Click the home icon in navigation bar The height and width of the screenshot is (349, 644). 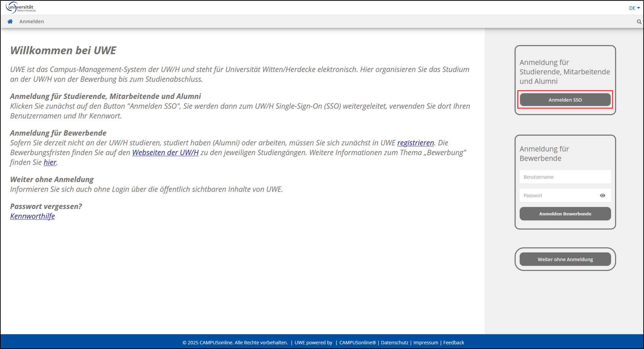tap(10, 21)
